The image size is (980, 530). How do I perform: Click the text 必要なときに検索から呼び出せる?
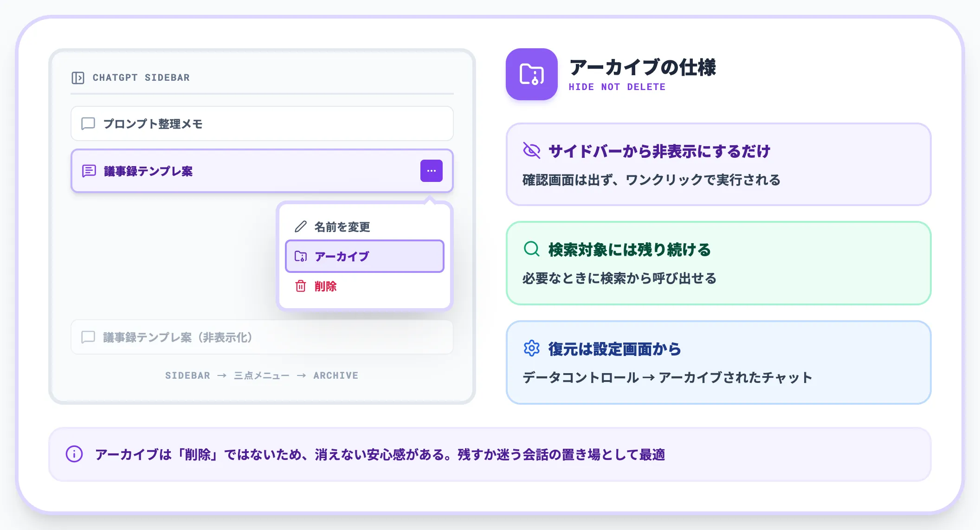click(x=619, y=278)
